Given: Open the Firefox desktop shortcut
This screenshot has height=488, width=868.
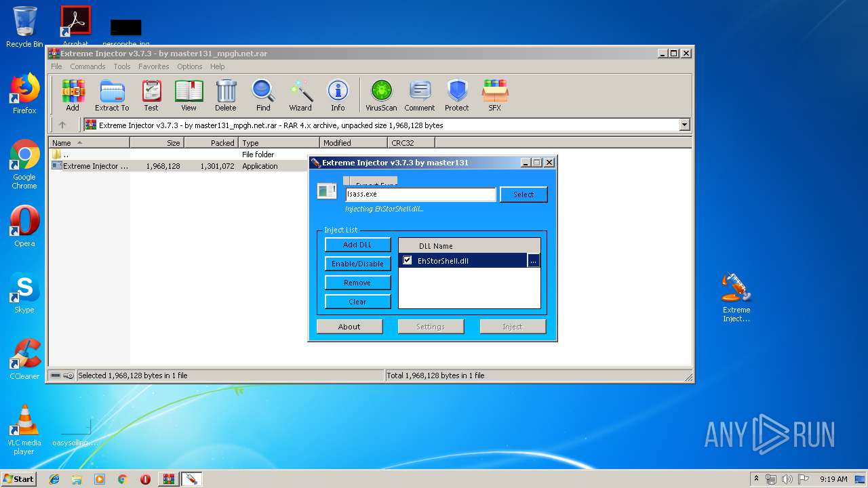Looking at the screenshot, I should (x=24, y=94).
